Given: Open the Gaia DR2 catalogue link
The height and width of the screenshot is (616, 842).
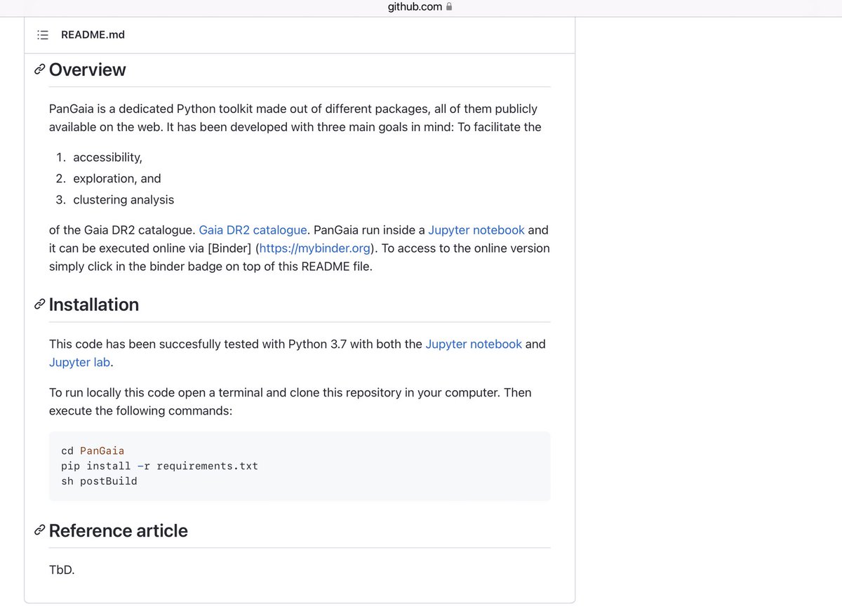Looking at the screenshot, I should click(x=253, y=230).
